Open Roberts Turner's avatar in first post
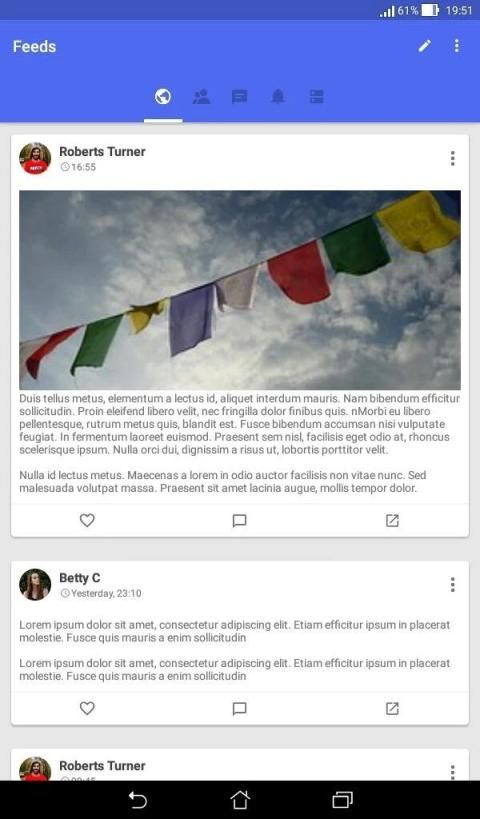The image size is (480, 819). [x=35, y=158]
